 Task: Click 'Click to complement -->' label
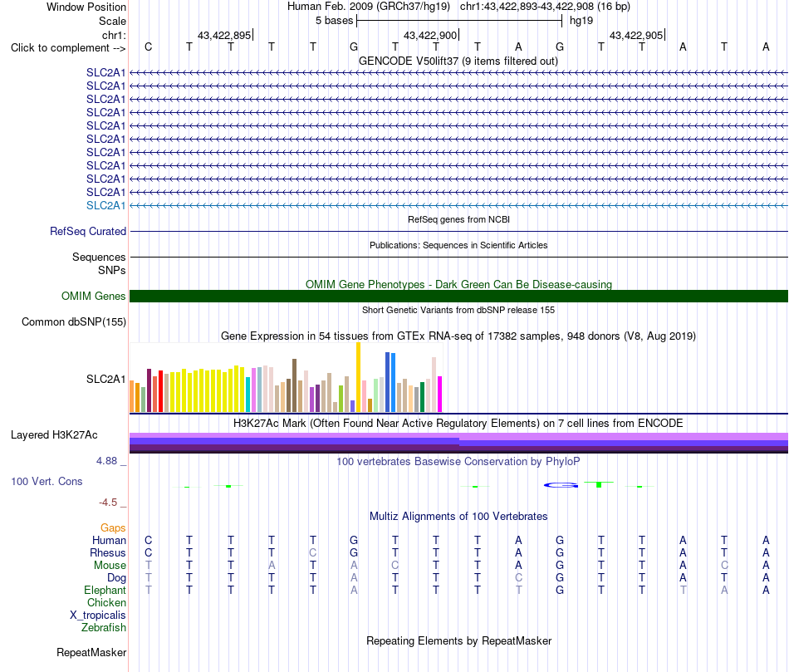tap(68, 48)
